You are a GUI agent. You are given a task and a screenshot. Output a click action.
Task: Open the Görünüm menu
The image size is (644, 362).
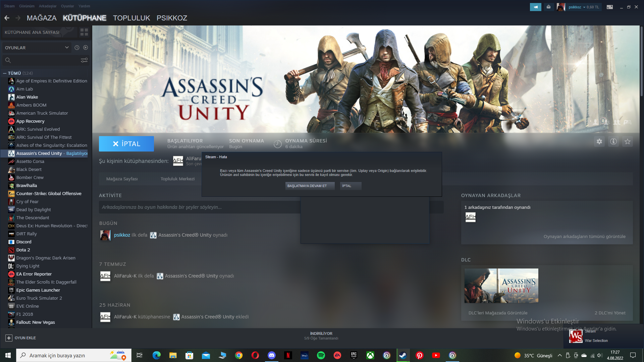click(27, 6)
